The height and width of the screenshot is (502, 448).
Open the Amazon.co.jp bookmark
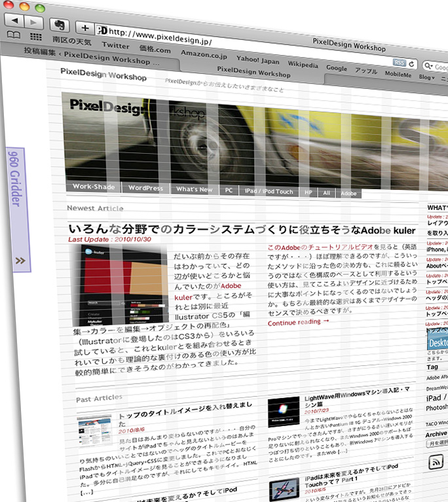(x=204, y=54)
